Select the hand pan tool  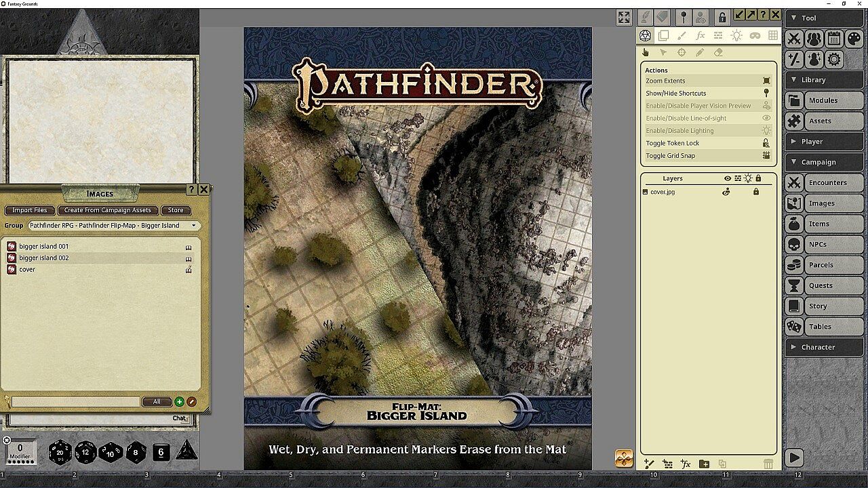click(x=645, y=52)
